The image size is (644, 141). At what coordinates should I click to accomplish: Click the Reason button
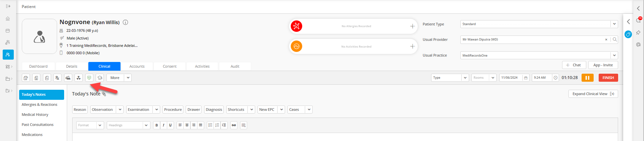click(80, 110)
